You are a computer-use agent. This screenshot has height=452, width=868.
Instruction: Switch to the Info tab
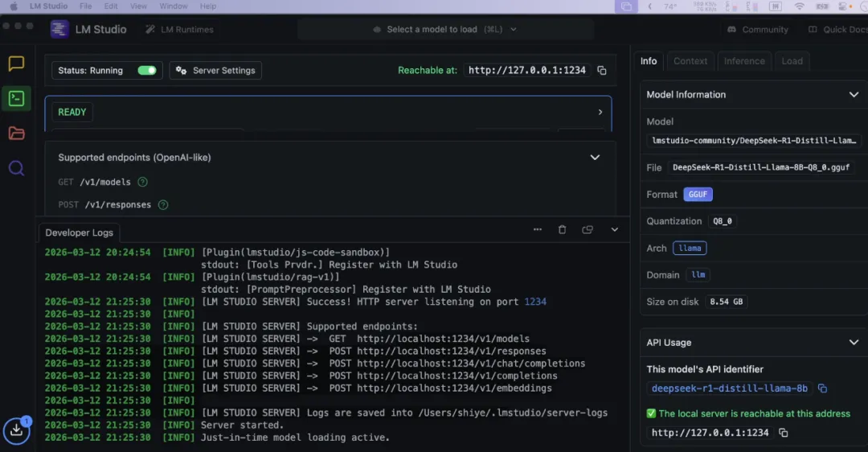tap(649, 61)
